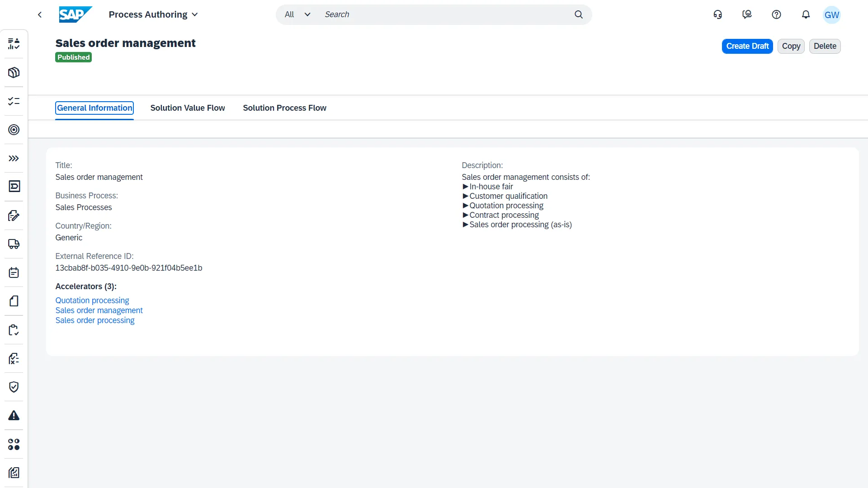
Task: Open the document edit pencil sidebar icon
Action: pos(14,216)
